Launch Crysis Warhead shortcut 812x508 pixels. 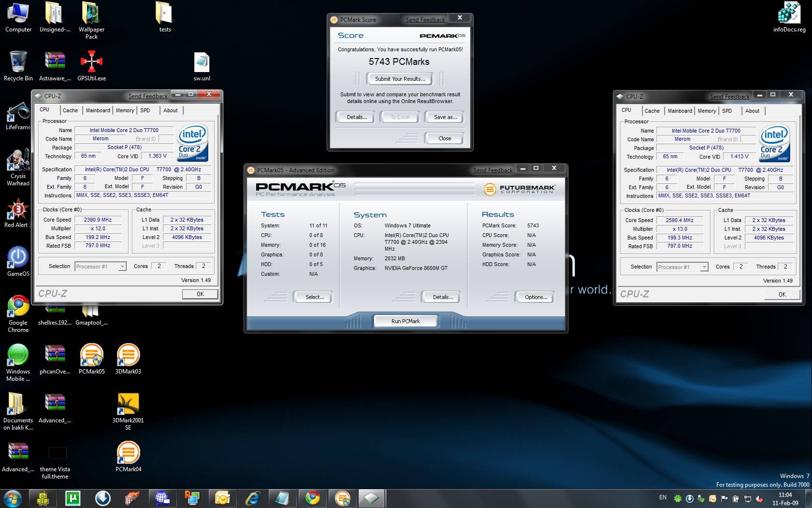click(x=18, y=167)
